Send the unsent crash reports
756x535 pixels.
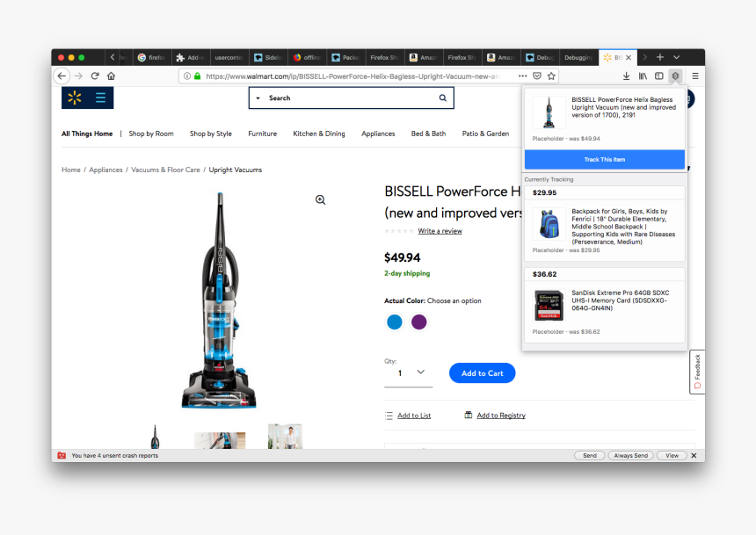(590, 455)
